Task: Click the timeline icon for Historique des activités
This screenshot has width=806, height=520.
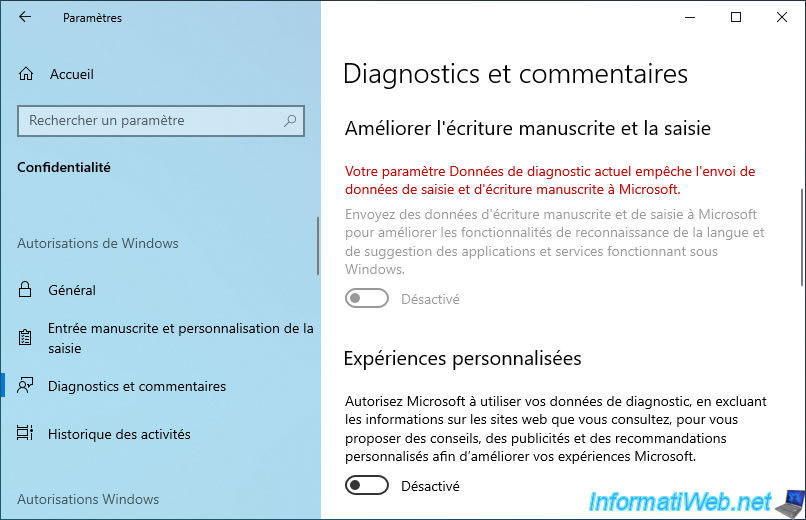Action: (x=25, y=433)
